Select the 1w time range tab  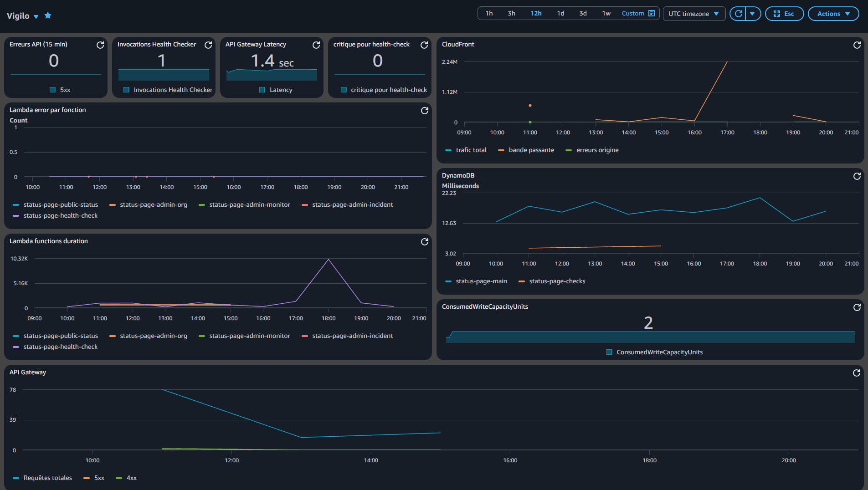[606, 13]
